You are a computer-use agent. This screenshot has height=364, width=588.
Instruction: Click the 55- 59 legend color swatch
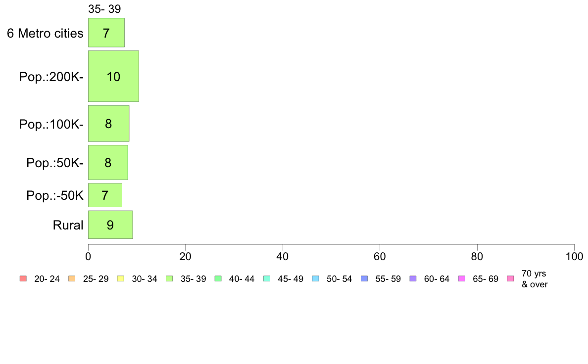pos(364,278)
